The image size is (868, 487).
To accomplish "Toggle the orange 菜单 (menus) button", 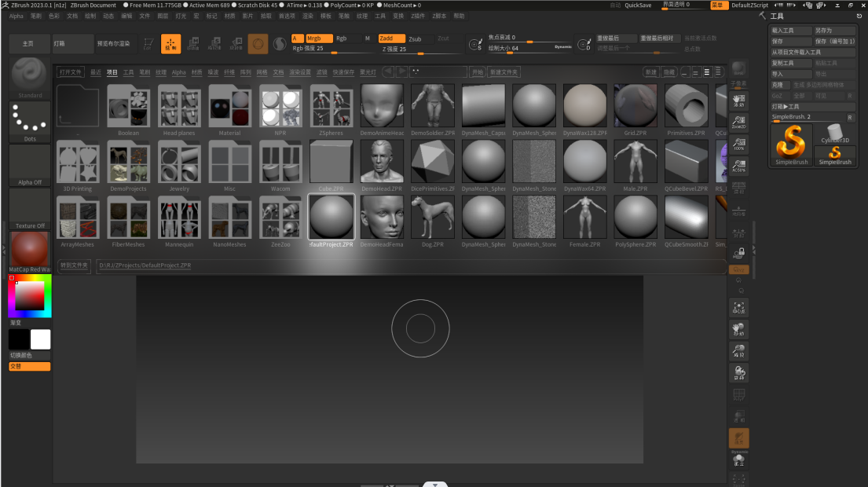I will pyautogui.click(x=717, y=5).
